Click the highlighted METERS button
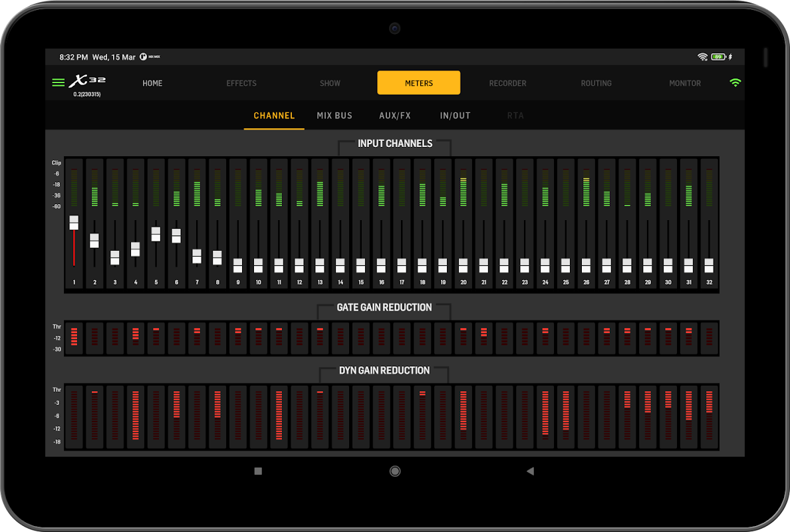Image resolution: width=790 pixels, height=532 pixels. point(419,83)
